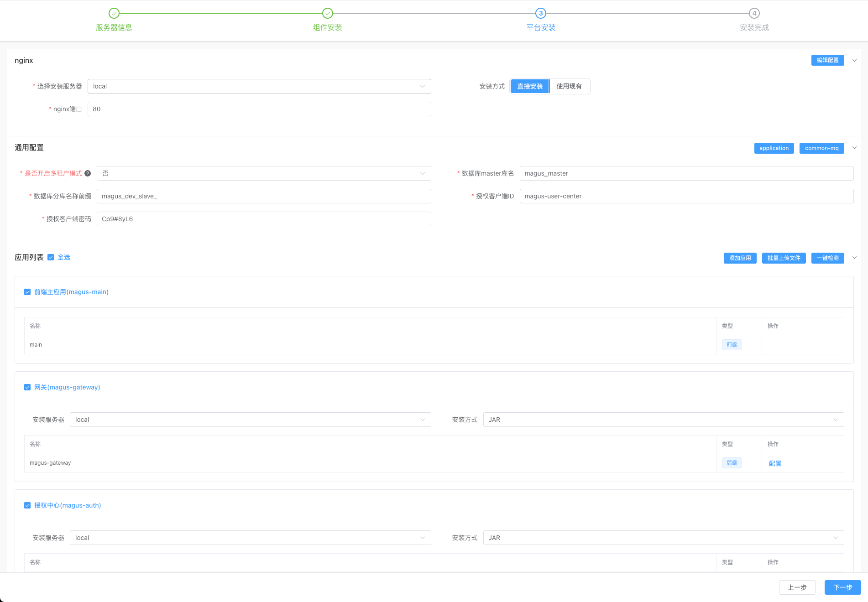Click the nginx端口 input field
Screen dimensions: 868x602
point(259,109)
